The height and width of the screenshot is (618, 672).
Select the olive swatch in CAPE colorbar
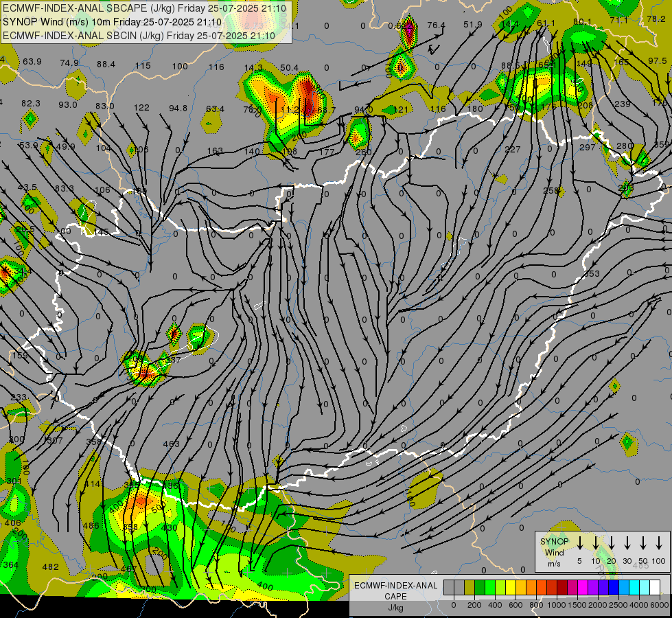tap(470, 588)
